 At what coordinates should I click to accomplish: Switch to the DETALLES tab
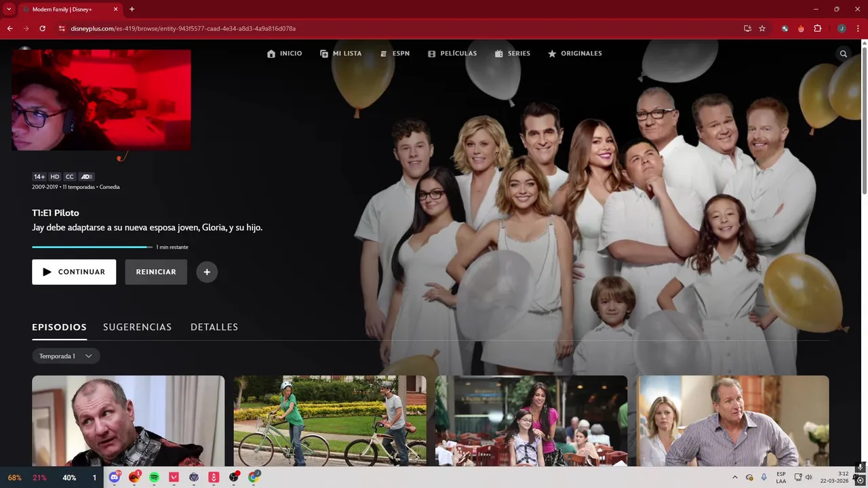pos(214,327)
